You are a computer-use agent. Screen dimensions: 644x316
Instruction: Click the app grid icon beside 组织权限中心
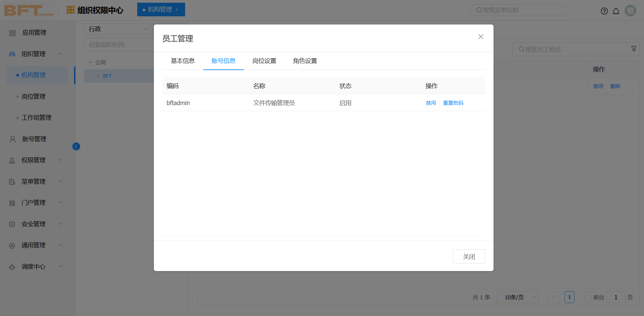coord(70,10)
